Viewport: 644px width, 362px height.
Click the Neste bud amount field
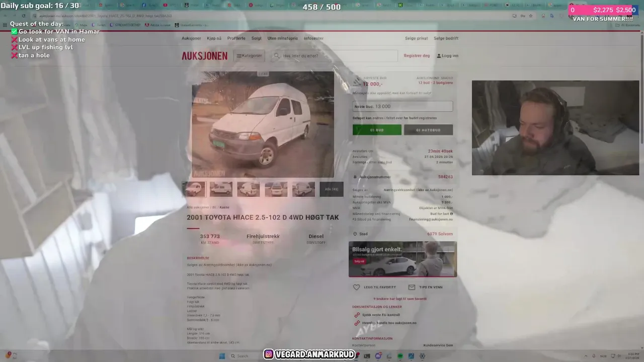403,107
